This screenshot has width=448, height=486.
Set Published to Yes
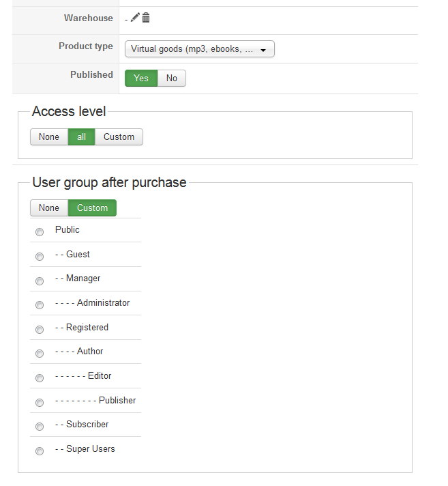141,78
